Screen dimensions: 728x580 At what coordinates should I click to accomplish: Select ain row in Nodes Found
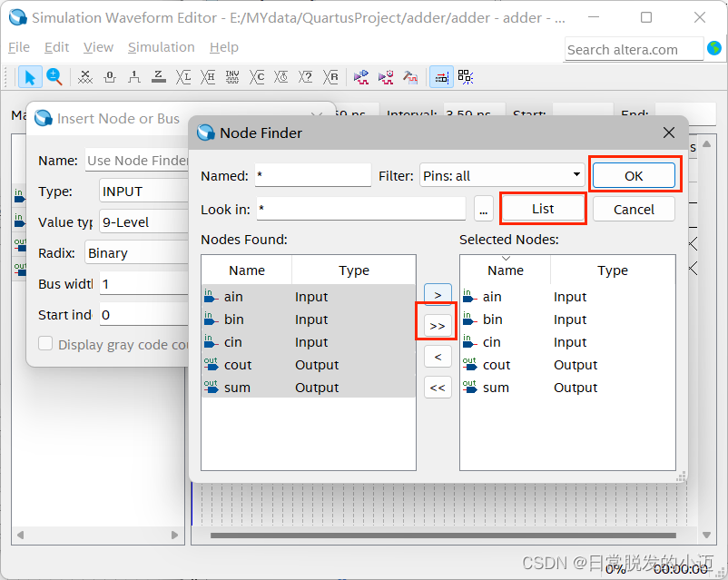pyautogui.click(x=309, y=296)
